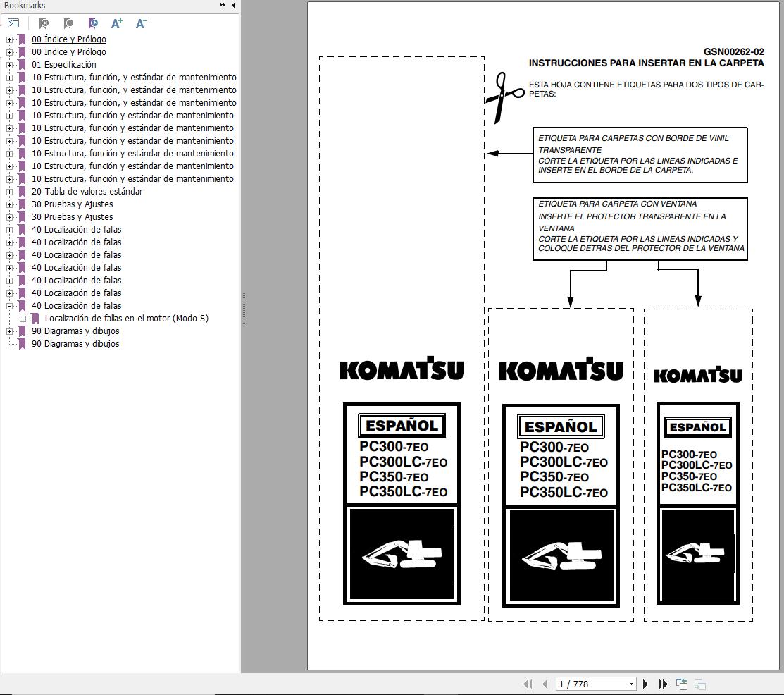The height and width of the screenshot is (695, 784).
Task: Click the previous view icon in status bar
Action: (x=681, y=684)
